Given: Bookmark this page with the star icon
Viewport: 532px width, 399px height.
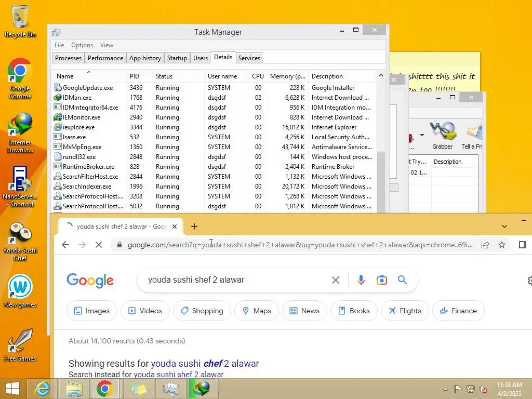Looking at the screenshot, I should pyautogui.click(x=502, y=245).
